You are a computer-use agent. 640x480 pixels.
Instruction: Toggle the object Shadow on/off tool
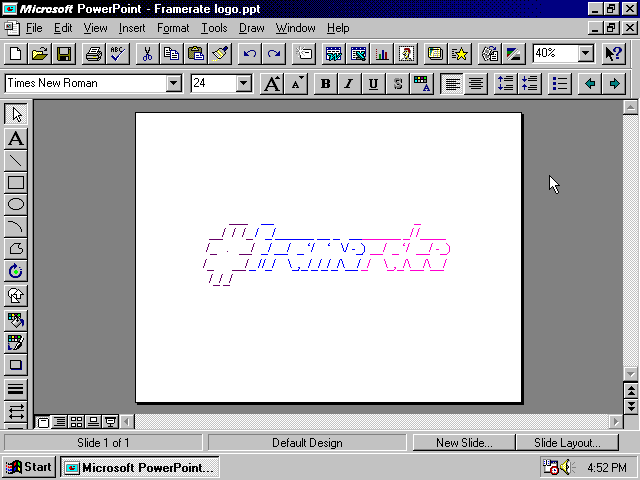pos(16,364)
